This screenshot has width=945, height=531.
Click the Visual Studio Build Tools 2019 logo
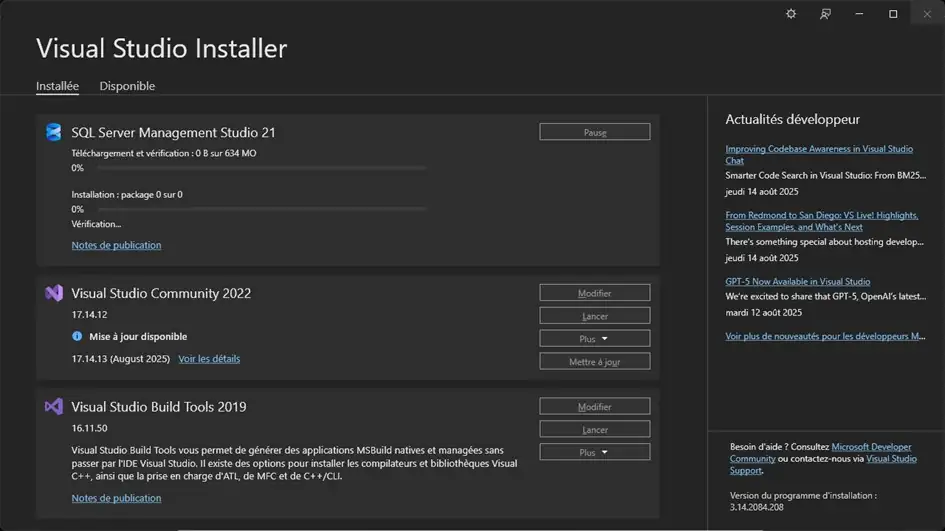point(54,406)
